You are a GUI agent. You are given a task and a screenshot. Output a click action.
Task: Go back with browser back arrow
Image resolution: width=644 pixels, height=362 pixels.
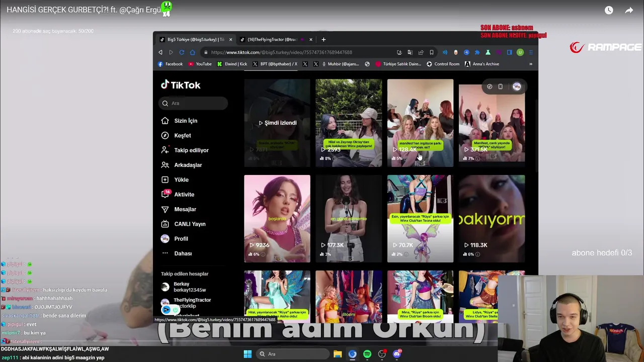coord(160,52)
